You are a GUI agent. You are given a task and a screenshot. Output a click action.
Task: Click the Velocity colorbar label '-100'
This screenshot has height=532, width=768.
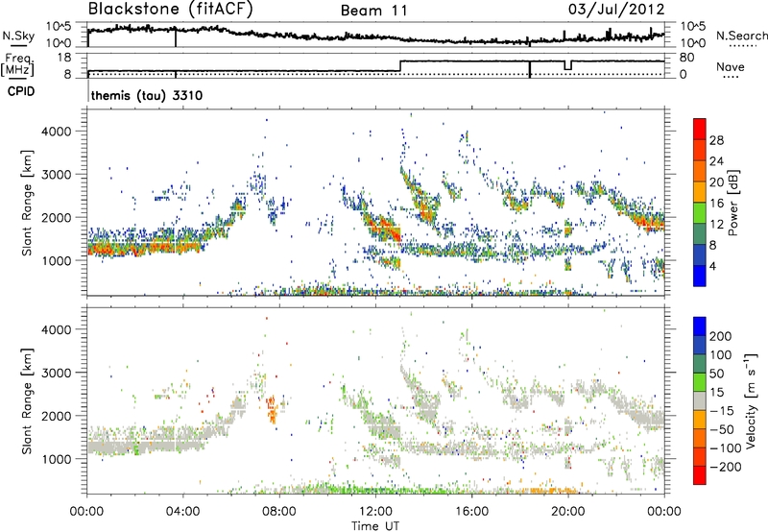tap(726, 448)
